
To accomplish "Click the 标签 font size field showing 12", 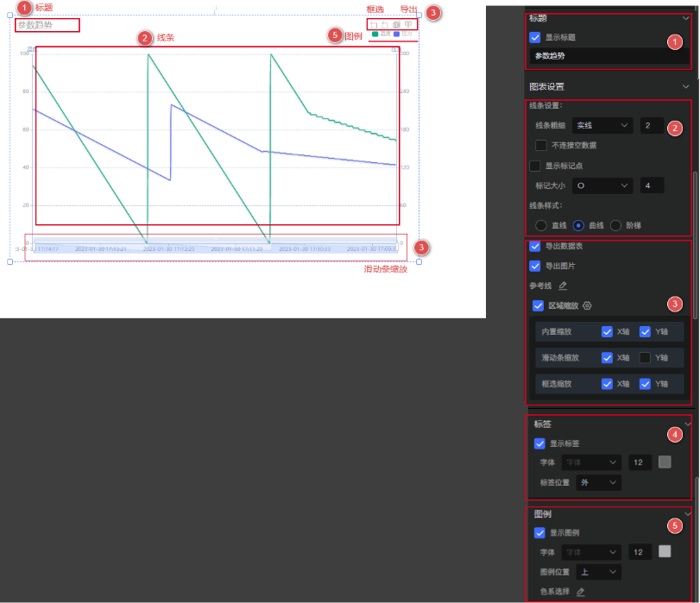I will 640,462.
